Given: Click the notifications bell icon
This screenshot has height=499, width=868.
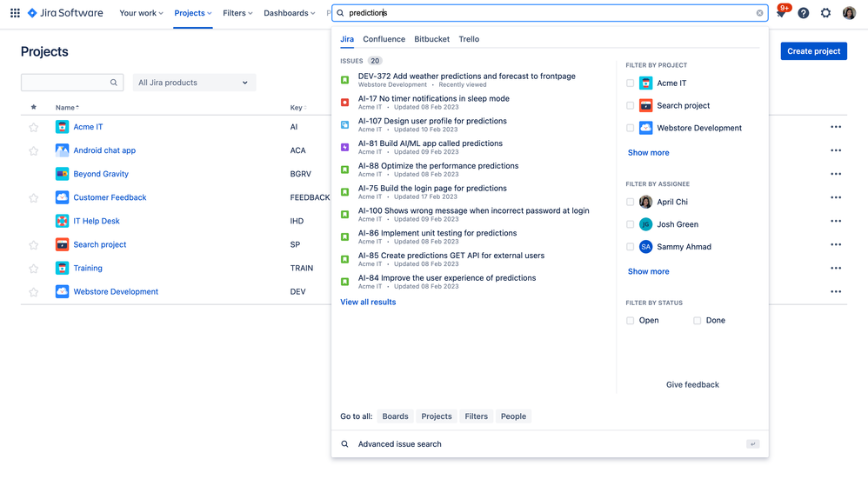Looking at the screenshot, I should point(781,13).
